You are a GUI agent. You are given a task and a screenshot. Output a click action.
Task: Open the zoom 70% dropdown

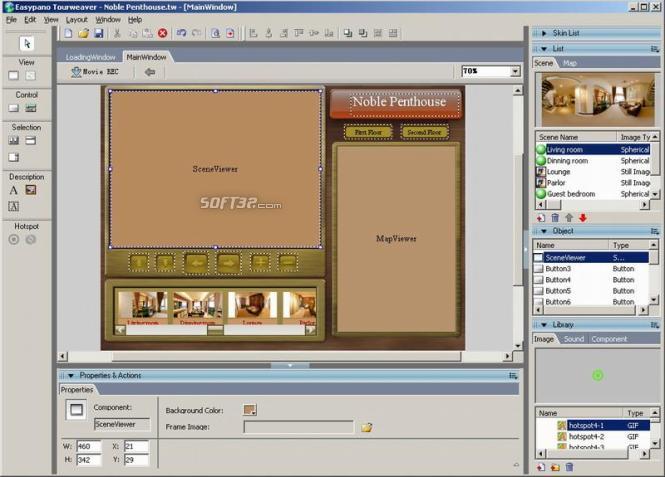[x=515, y=71]
